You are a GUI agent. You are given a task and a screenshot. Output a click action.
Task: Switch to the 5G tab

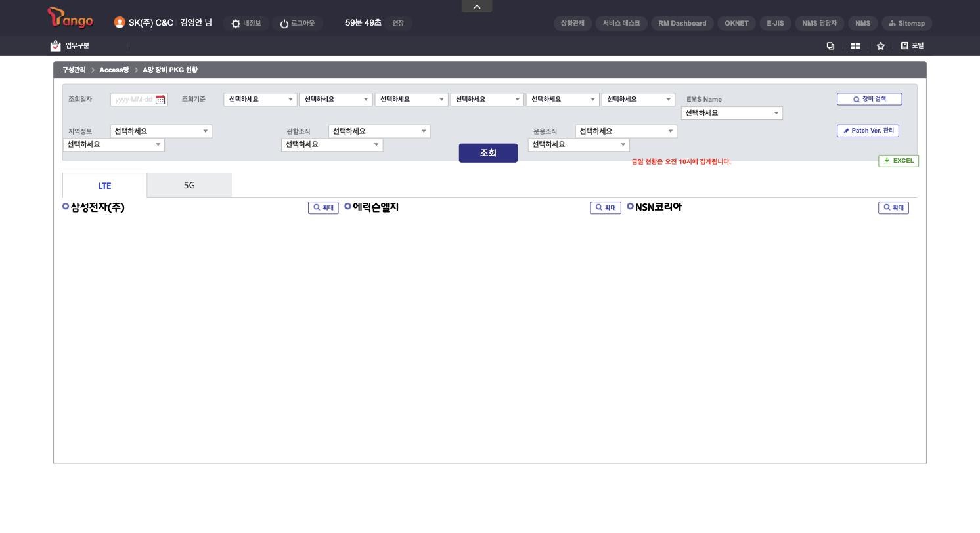(189, 185)
